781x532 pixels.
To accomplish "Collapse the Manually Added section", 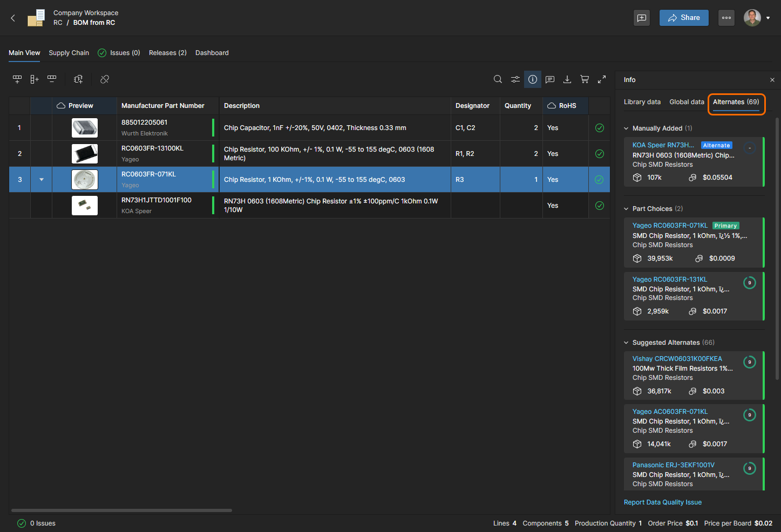I will (x=626, y=128).
